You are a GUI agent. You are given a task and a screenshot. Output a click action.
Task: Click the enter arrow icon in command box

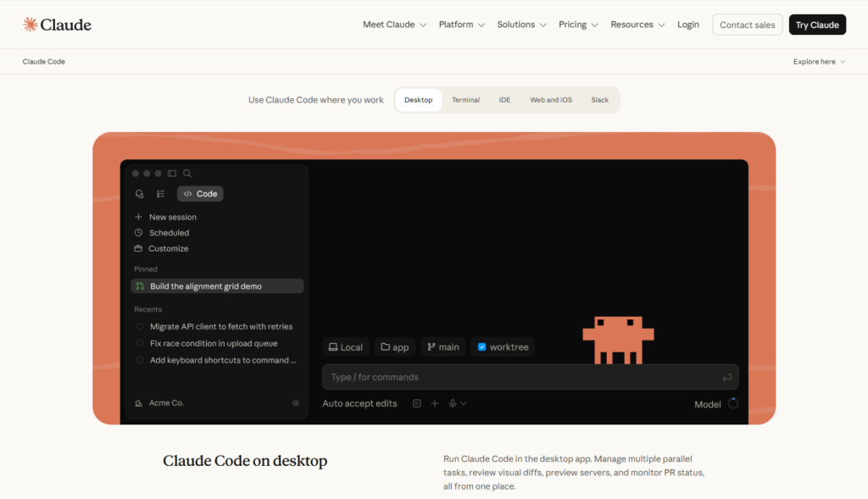[726, 377]
